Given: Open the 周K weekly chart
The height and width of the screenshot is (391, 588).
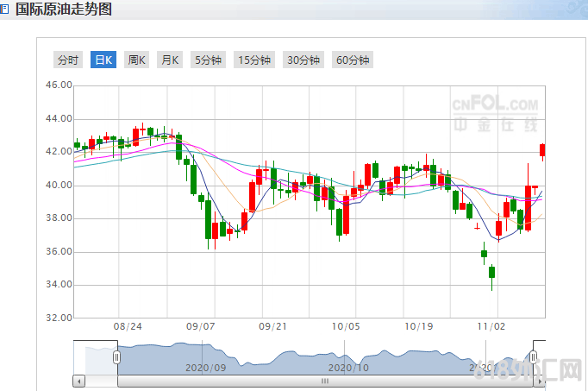Looking at the screenshot, I should click(x=136, y=60).
